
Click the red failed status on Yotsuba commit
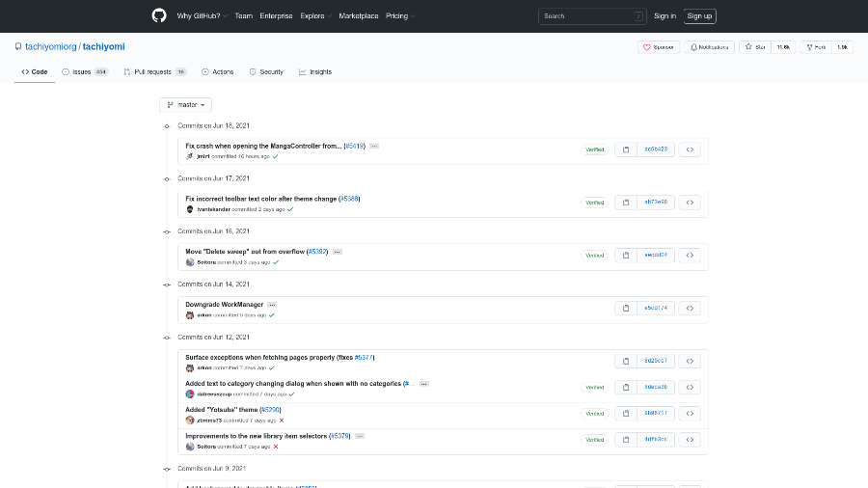(x=281, y=420)
